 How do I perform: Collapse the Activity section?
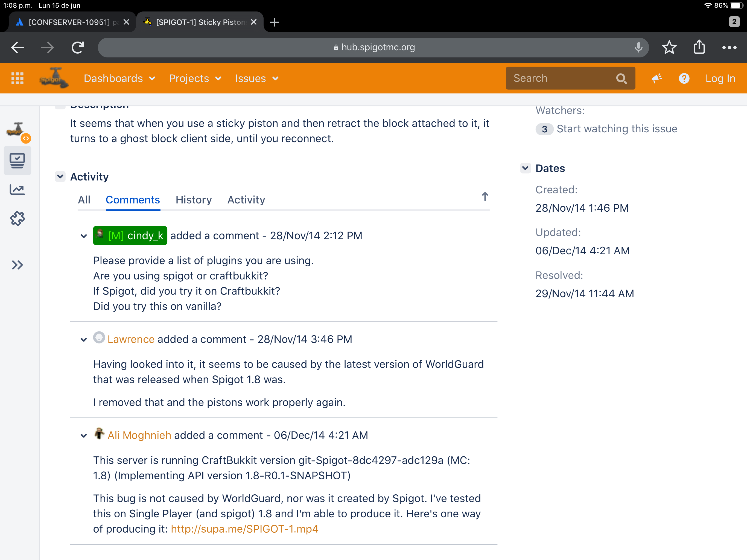60,176
